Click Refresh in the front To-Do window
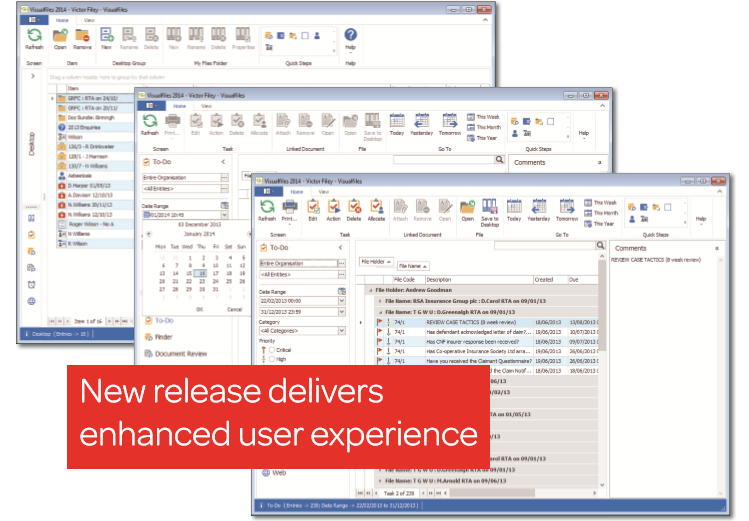The width and height of the screenshot is (749, 521). [x=267, y=211]
